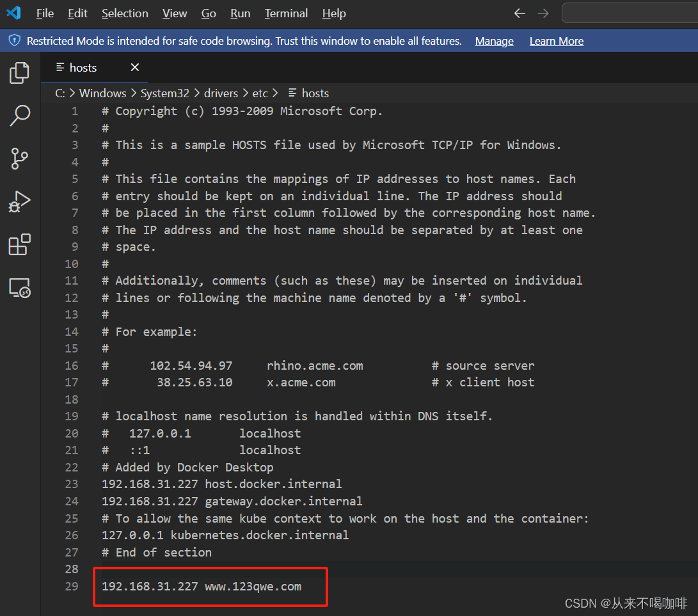Image resolution: width=698 pixels, height=616 pixels.
Task: Click 102.54.94.97 address text
Action: [x=191, y=365]
